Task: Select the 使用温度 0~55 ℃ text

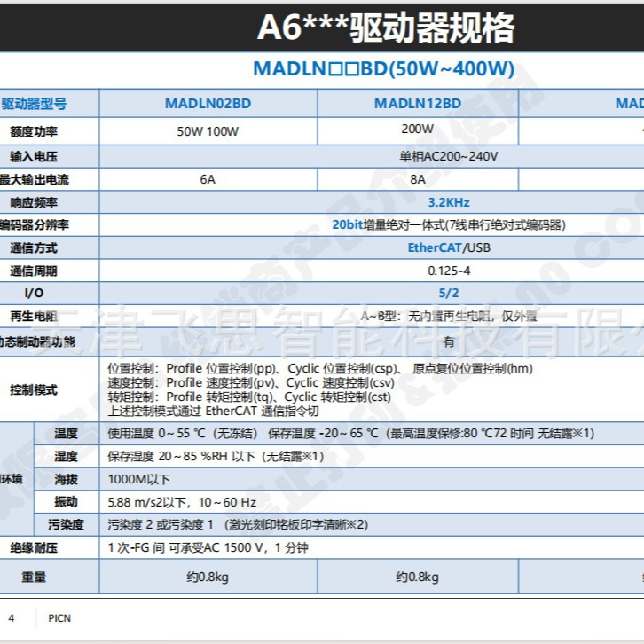Action: click(351, 433)
